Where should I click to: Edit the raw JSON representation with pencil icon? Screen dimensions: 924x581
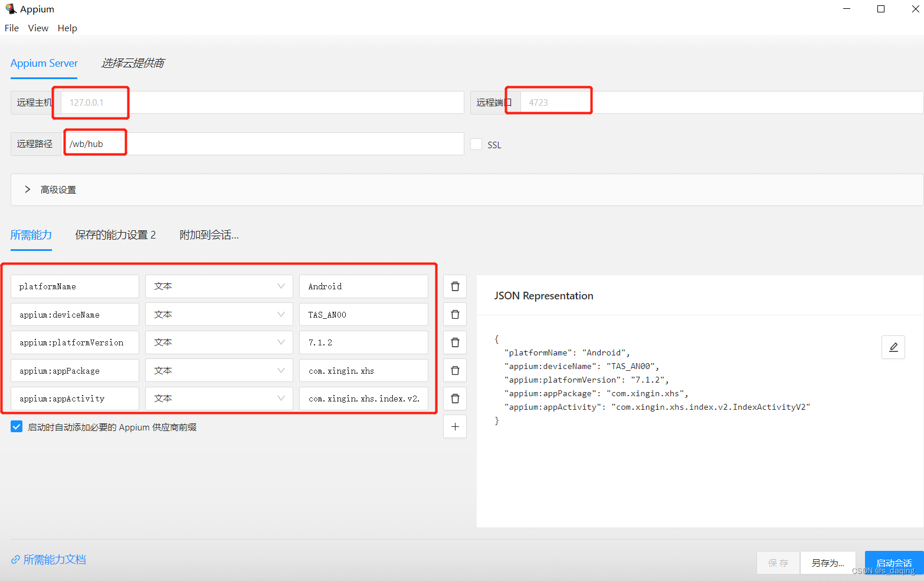click(x=893, y=347)
